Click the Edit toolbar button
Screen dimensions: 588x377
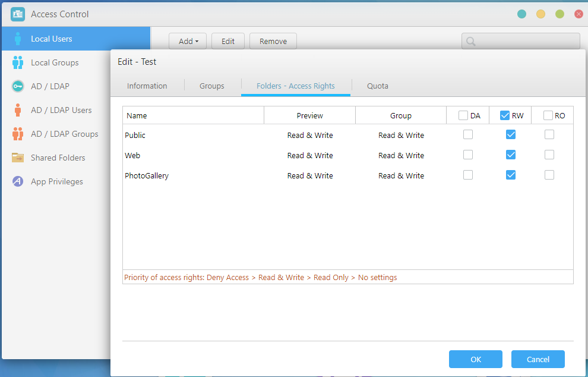pyautogui.click(x=228, y=41)
